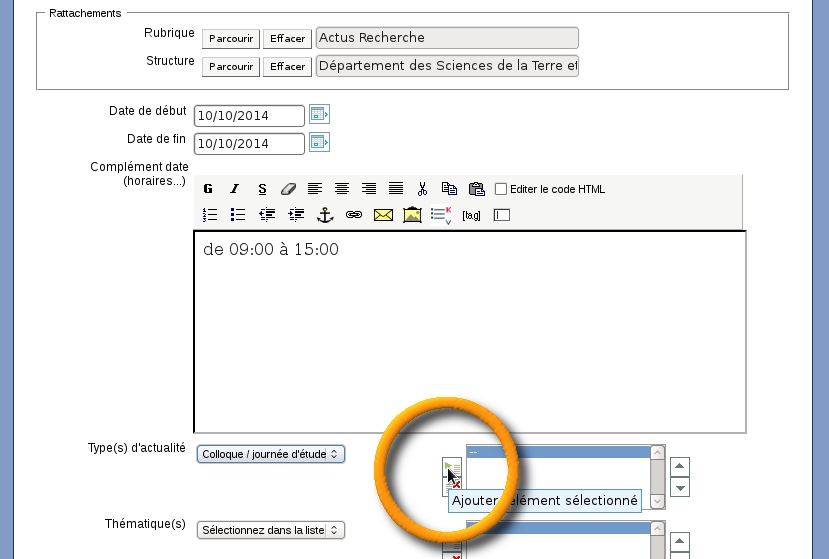Insert an image using picture icon
Screen dimensions: 829x559
click(412, 215)
